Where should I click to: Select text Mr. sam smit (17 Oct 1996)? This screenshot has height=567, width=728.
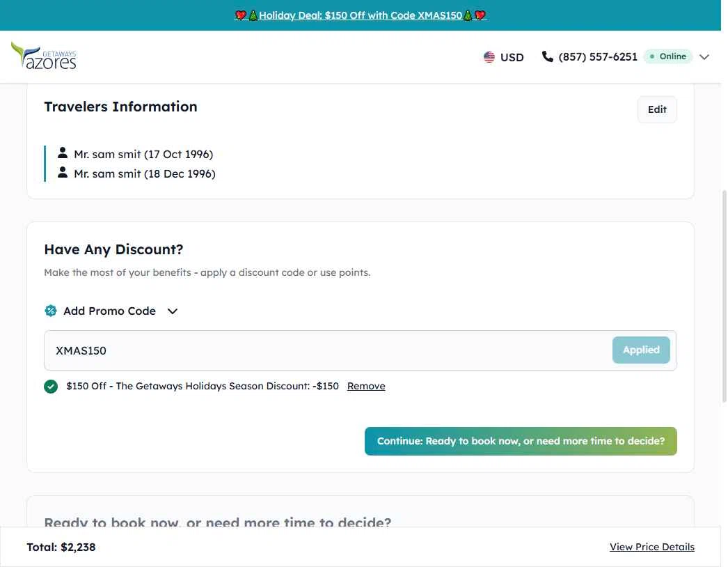tap(143, 154)
